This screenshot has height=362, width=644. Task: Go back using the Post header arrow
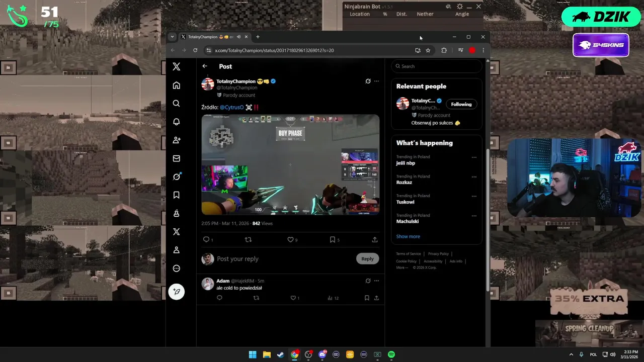[205, 66]
